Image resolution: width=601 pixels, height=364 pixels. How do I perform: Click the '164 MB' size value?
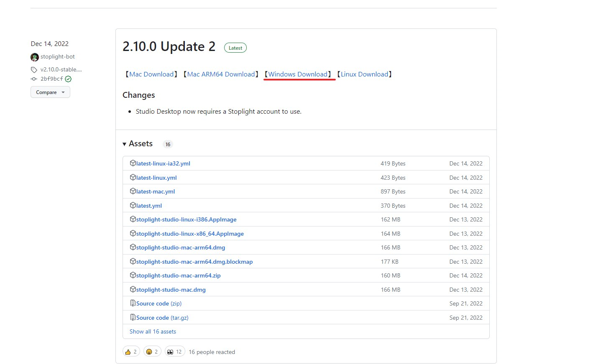click(391, 234)
